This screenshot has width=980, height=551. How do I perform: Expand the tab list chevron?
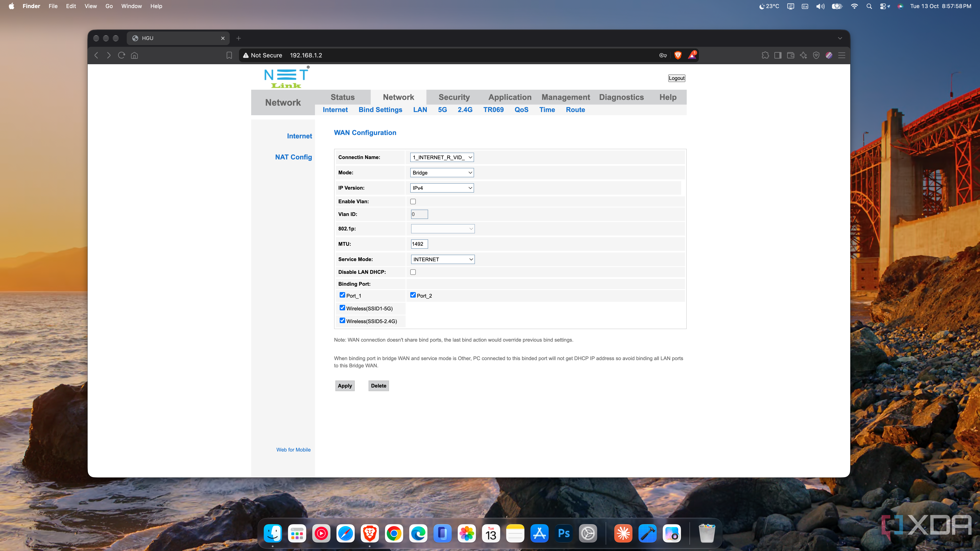tap(840, 38)
